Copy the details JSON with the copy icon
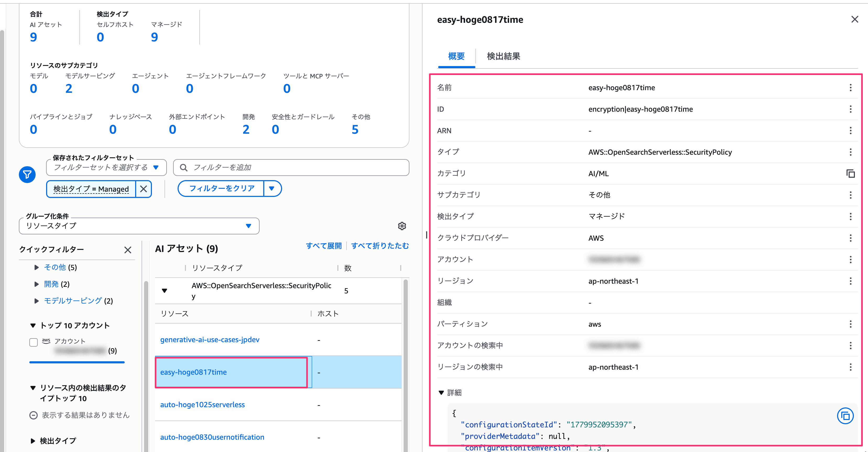Screen dimensions: 868x452 (x=845, y=416)
